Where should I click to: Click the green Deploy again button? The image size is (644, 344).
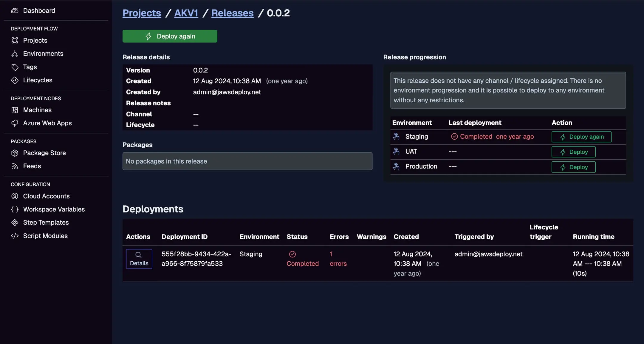coord(169,36)
